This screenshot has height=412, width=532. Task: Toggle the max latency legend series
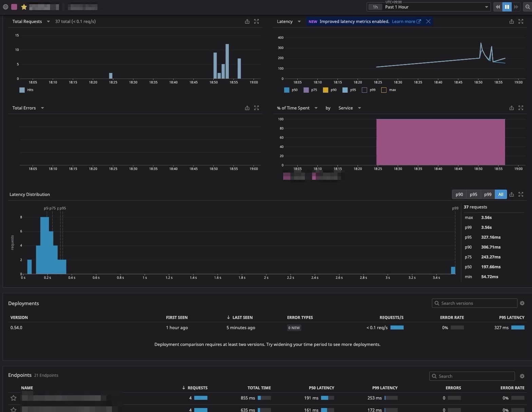point(384,90)
